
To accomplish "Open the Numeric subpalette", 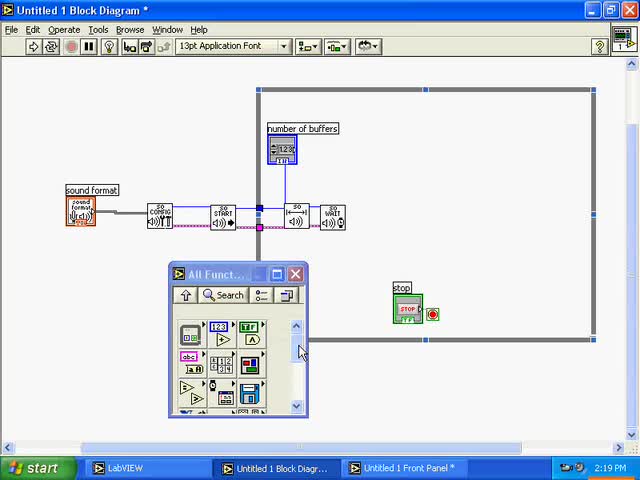I will tap(222, 334).
